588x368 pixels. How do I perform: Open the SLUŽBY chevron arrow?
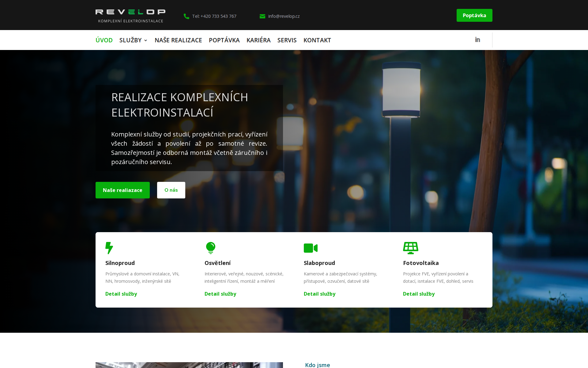click(x=146, y=40)
